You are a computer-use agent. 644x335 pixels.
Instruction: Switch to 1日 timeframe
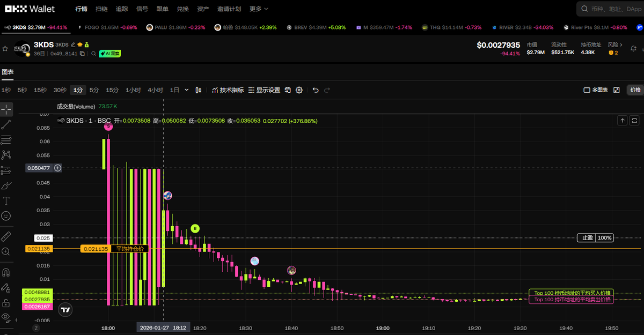click(174, 90)
